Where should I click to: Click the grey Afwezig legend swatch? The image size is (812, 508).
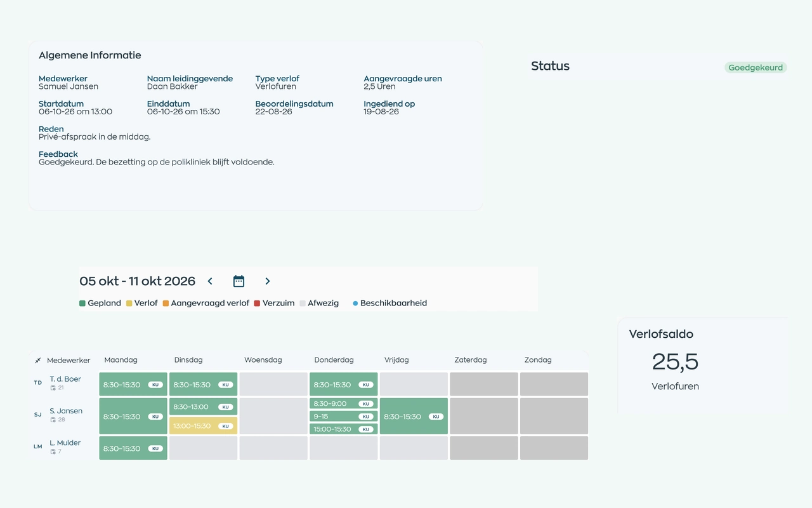pos(303,304)
